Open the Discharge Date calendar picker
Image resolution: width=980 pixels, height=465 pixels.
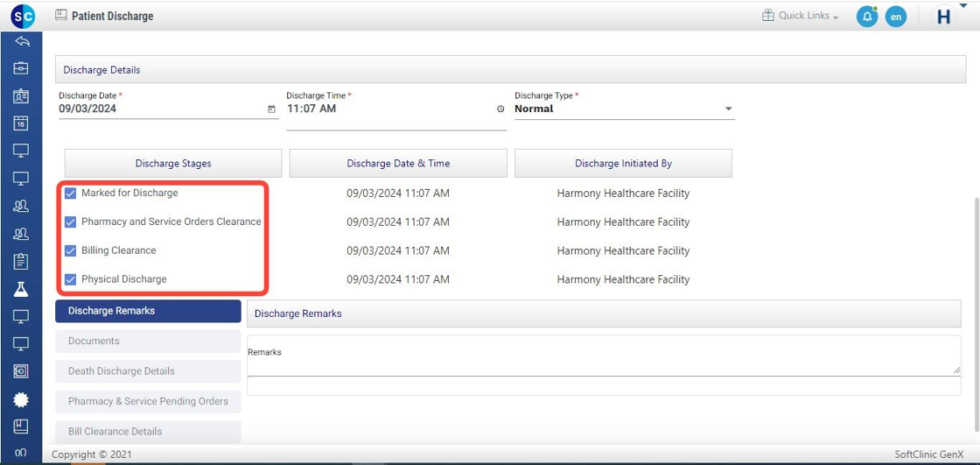(x=271, y=109)
